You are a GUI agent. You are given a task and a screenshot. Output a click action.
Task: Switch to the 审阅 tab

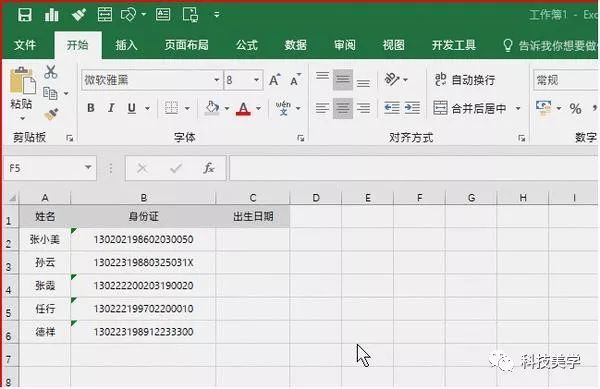pos(344,45)
